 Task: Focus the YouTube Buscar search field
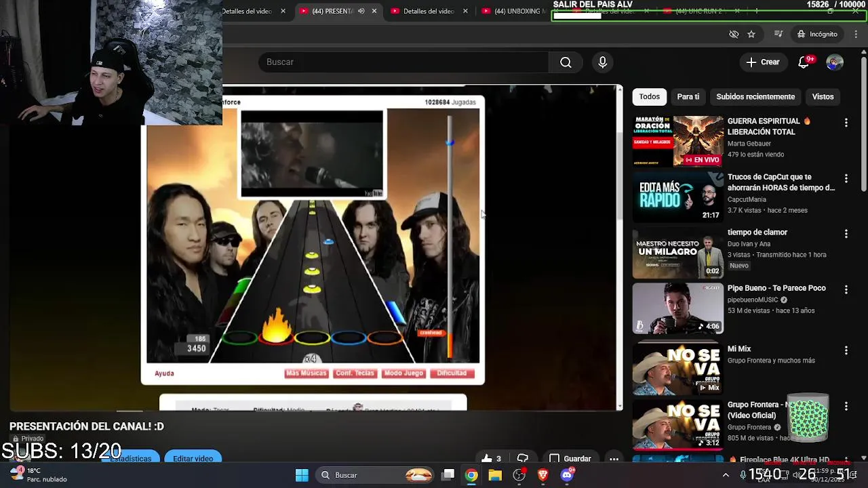coord(403,62)
